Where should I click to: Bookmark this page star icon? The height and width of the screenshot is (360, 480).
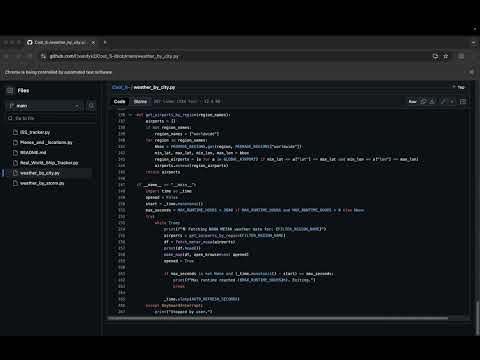coord(446,56)
